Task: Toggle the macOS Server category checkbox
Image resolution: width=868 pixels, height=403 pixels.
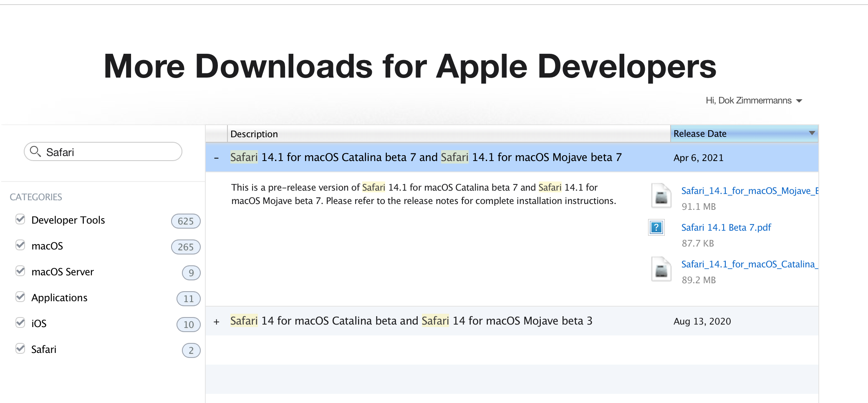Action: click(x=20, y=271)
